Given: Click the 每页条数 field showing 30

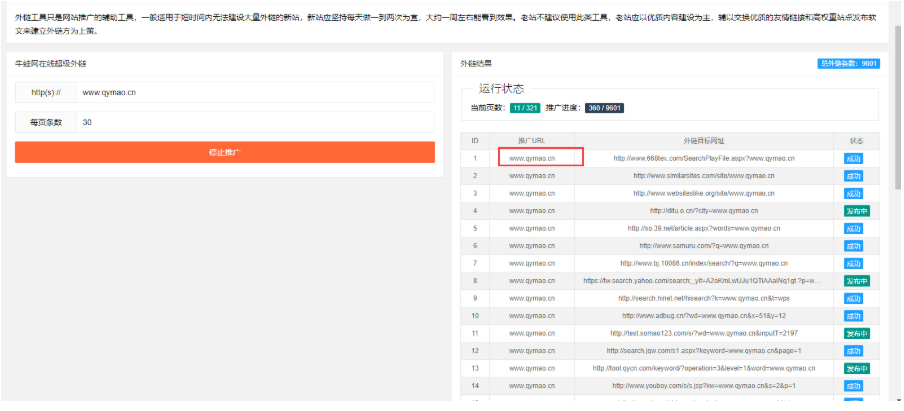Looking at the screenshot, I should pyautogui.click(x=255, y=122).
